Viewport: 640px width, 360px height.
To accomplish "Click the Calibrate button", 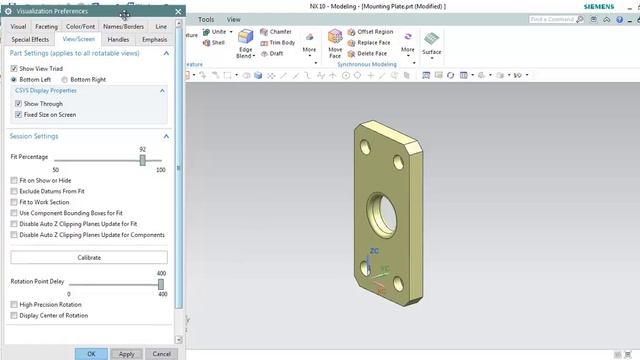I will (89, 258).
